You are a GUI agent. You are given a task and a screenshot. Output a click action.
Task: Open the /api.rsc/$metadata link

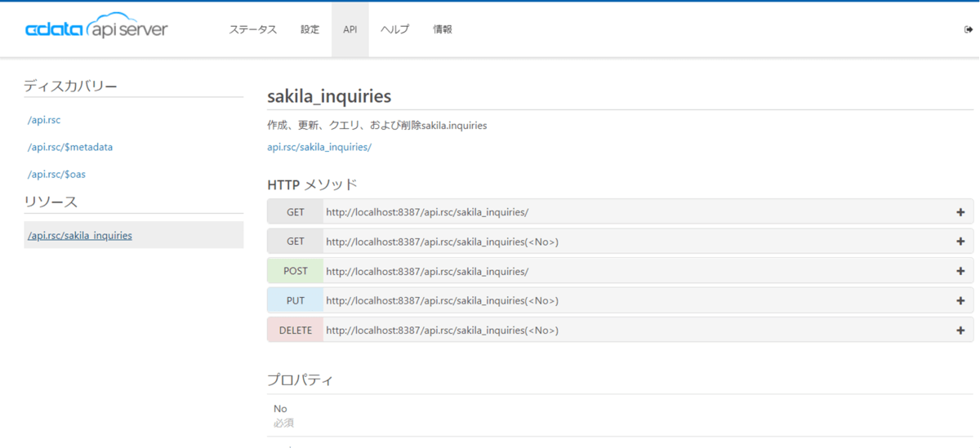70,148
